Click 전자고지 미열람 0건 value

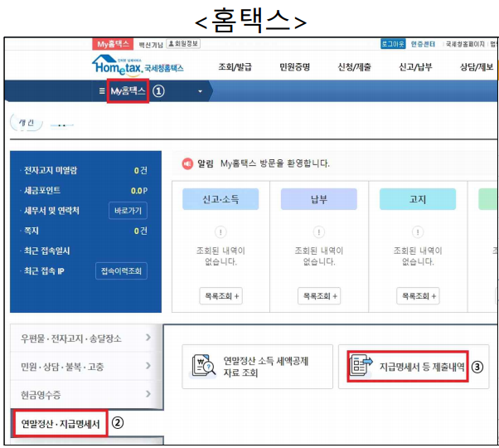tap(140, 170)
